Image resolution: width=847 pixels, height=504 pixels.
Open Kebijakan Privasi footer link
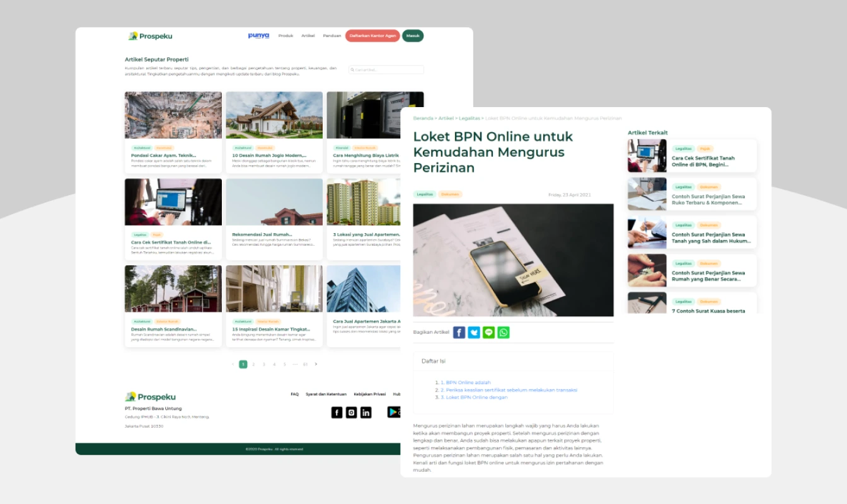[369, 394]
